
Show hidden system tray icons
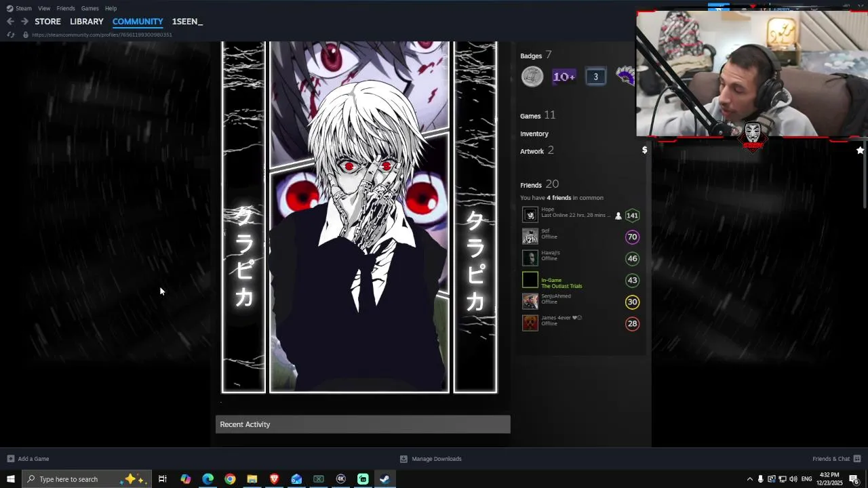point(749,479)
